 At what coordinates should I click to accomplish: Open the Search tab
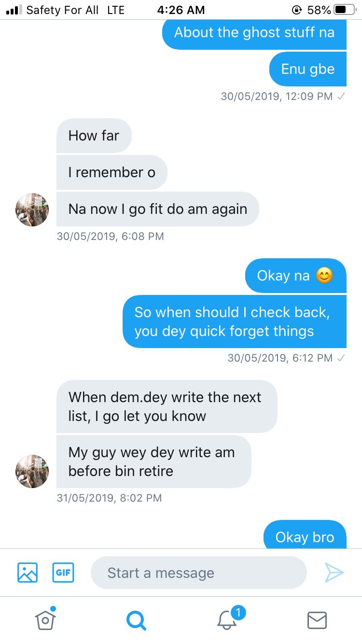click(136, 620)
